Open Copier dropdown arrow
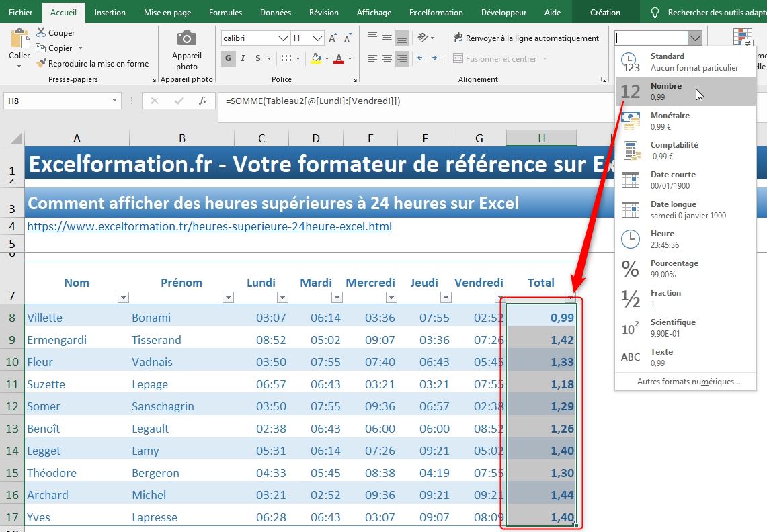Viewport: 767px width, 532px height. 80,48
